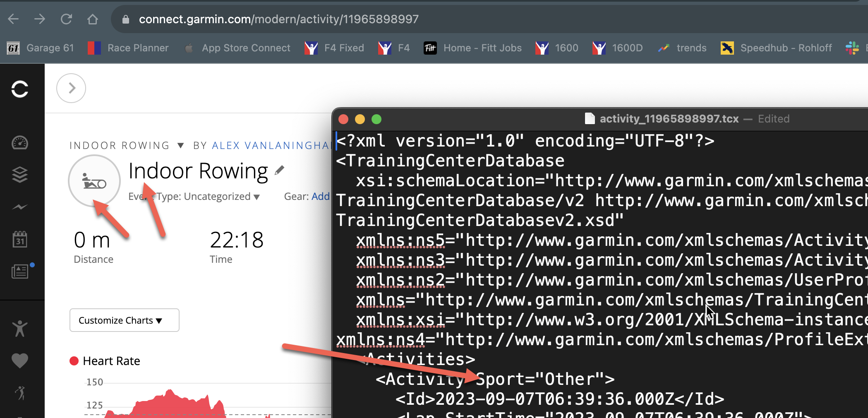Screen dimensions: 868x418
Task: Open Alex Vanlaningham profile link
Action: point(271,145)
